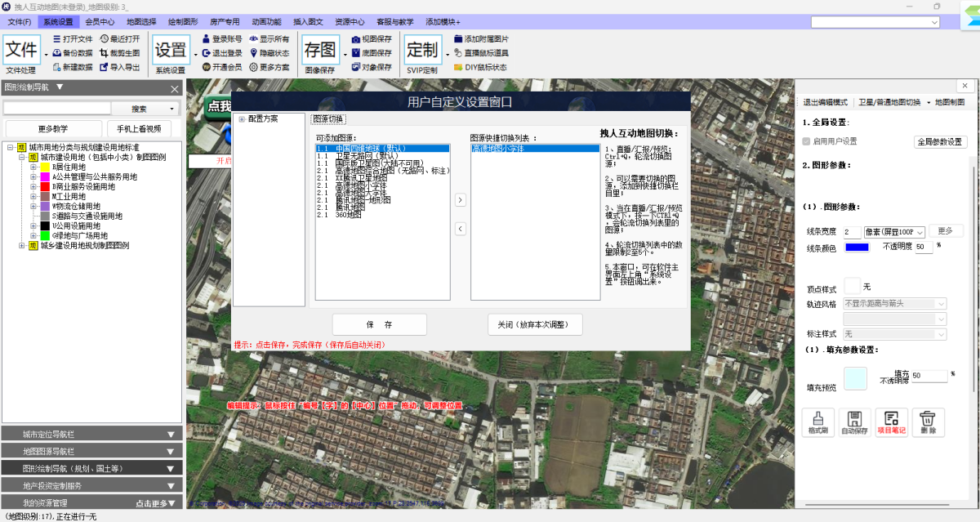
Task: Enable the 启用用户设置 checkbox
Action: 807,141
